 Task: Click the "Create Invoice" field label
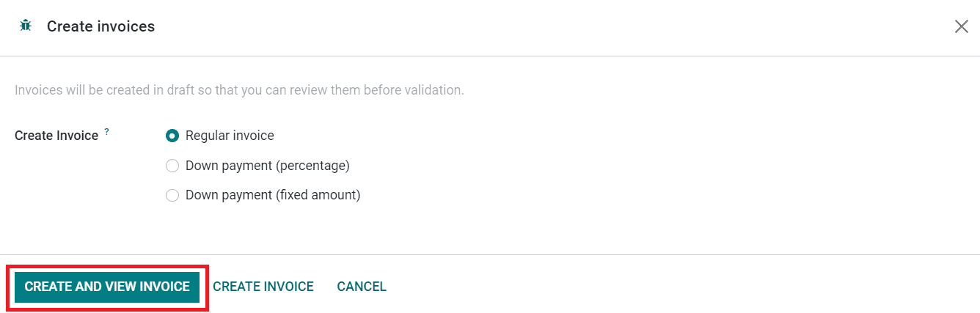(x=56, y=136)
